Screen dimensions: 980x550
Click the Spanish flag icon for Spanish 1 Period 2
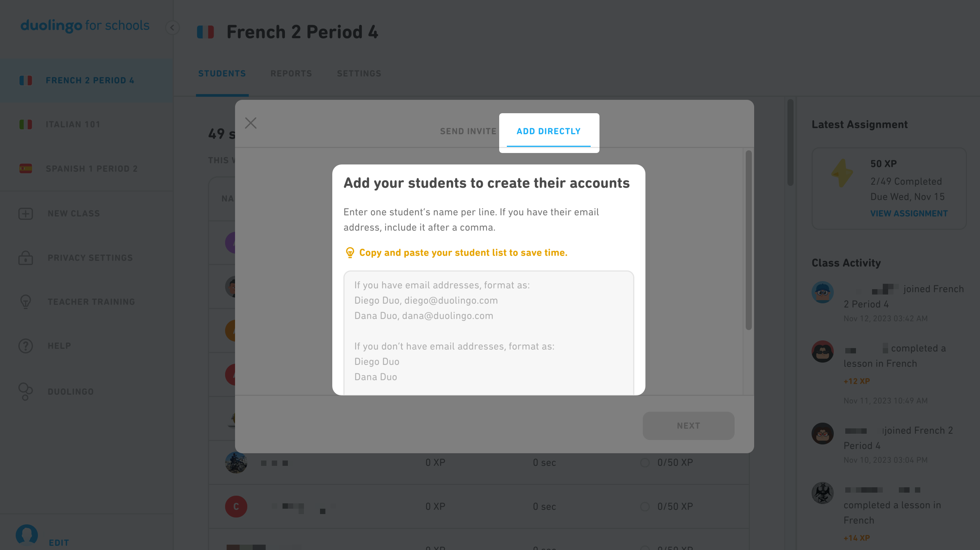click(x=26, y=168)
